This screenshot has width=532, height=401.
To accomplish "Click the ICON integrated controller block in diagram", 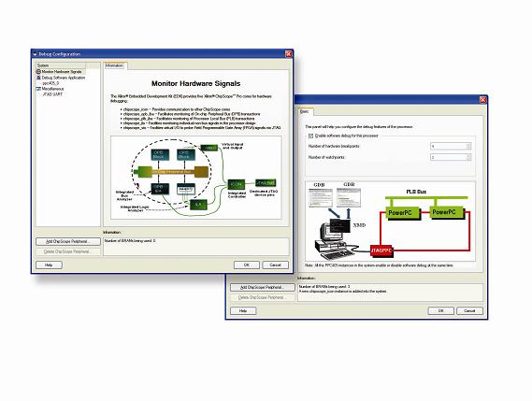I will 237,184.
